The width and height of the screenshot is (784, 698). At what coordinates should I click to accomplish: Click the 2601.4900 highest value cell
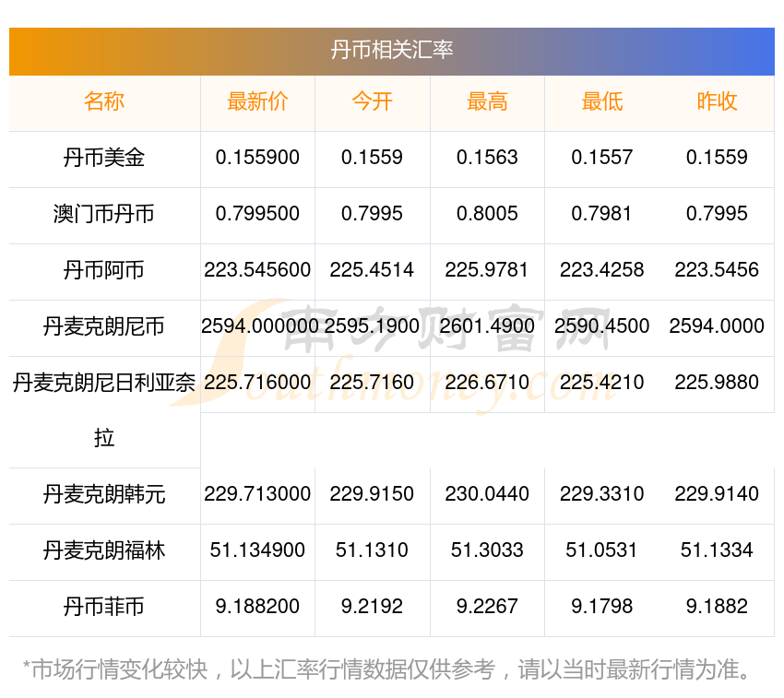pyautogui.click(x=487, y=326)
